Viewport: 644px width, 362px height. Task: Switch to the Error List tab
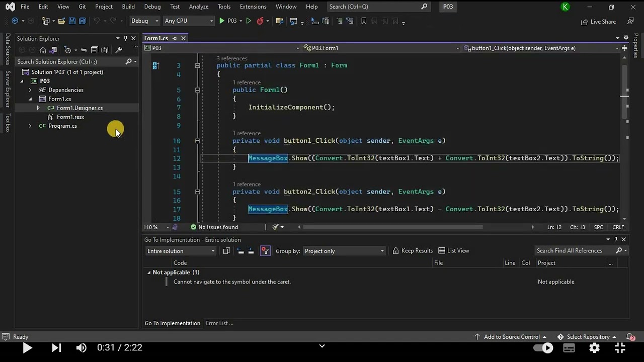pyautogui.click(x=219, y=323)
